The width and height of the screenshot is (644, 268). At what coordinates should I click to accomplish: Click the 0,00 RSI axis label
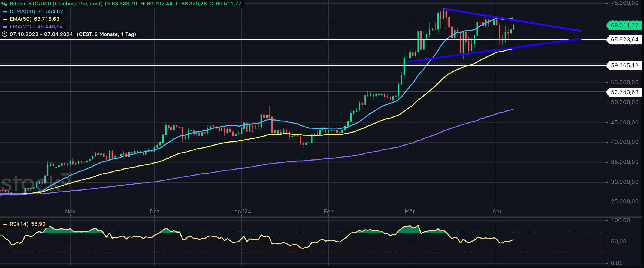point(617,263)
